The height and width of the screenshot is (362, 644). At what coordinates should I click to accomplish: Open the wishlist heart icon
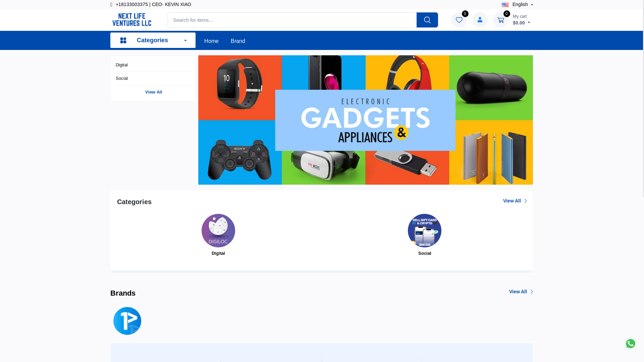point(459,20)
